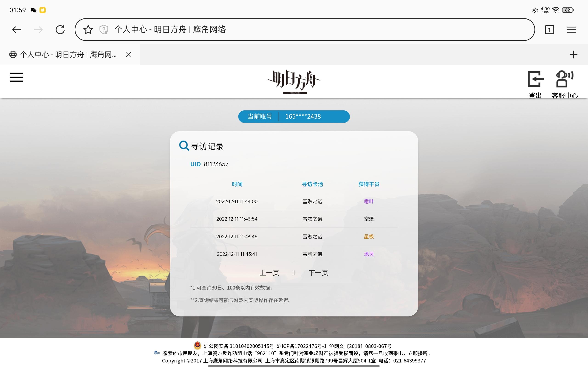
Task: Go back with the browser back arrow
Action: pyautogui.click(x=17, y=30)
